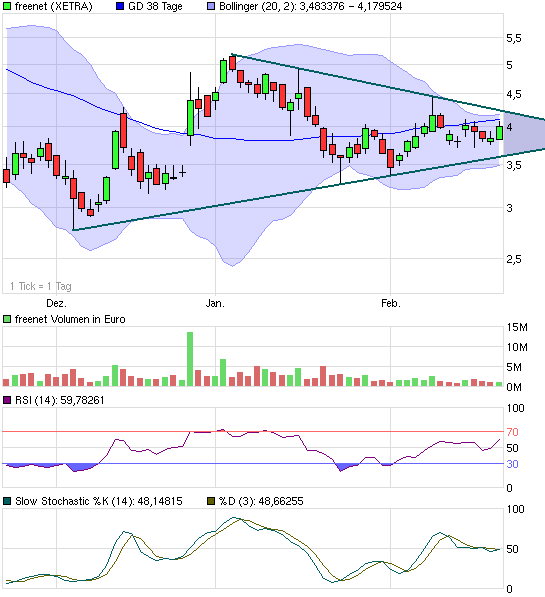The image size is (545, 597).
Task: Click the 5M volume axis label
Action: click(x=514, y=367)
